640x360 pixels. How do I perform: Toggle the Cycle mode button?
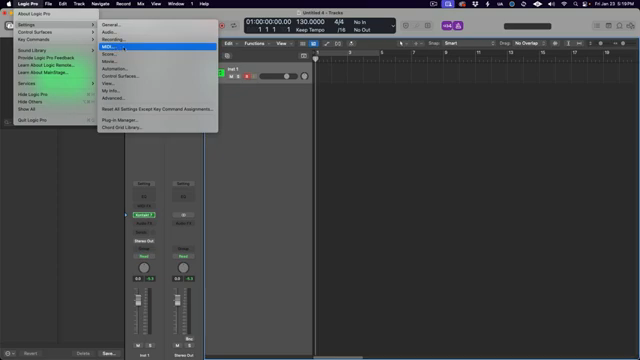pos(233,26)
